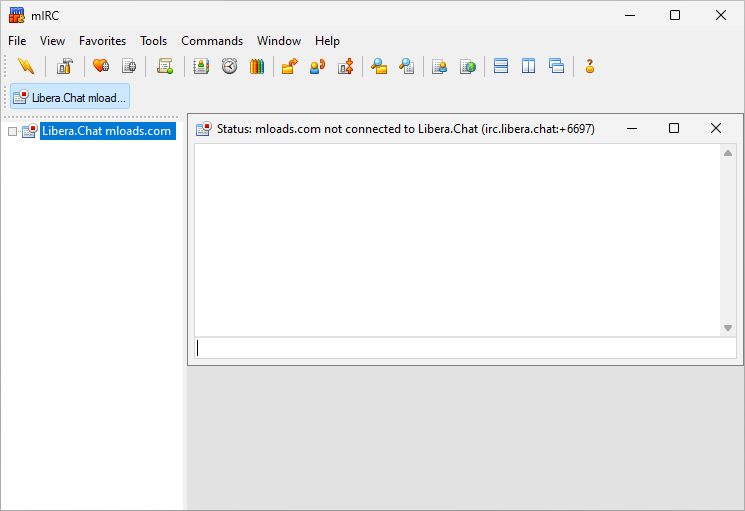
Task: Open the Window menu
Action: [279, 41]
